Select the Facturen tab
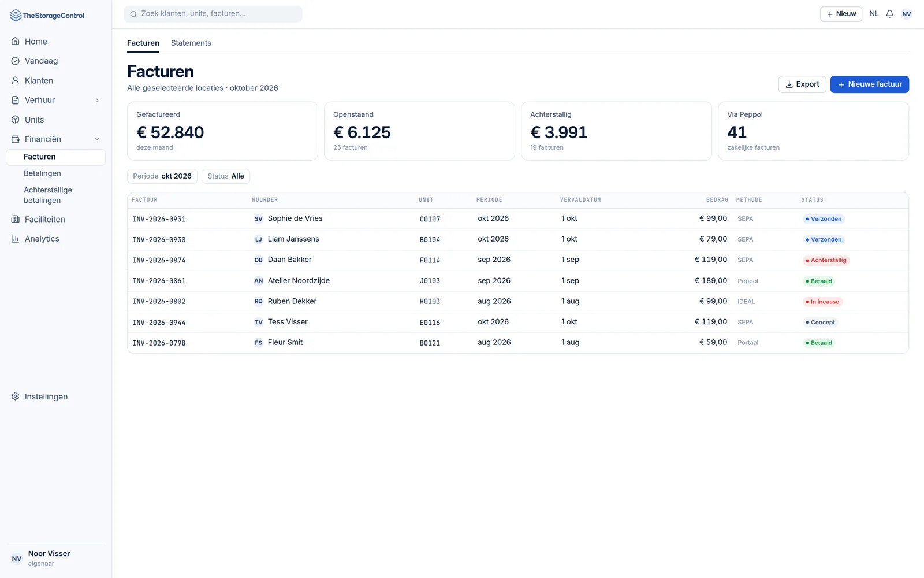Image resolution: width=924 pixels, height=578 pixels. [x=143, y=43]
